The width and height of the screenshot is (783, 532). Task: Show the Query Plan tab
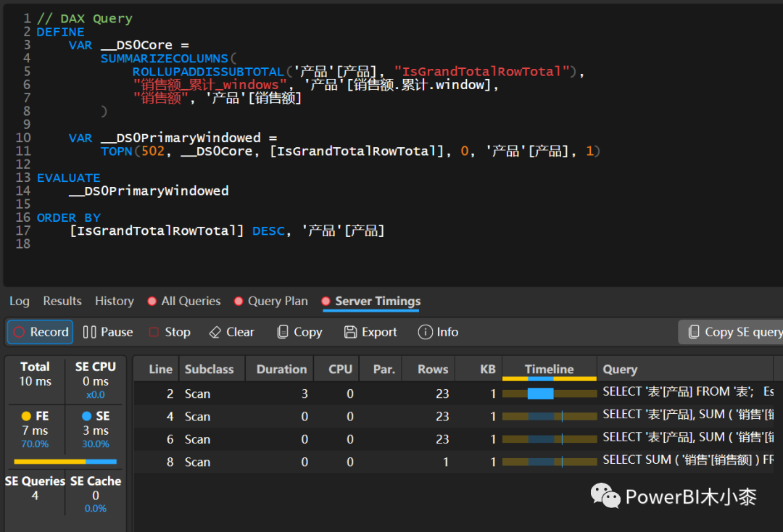click(x=271, y=302)
